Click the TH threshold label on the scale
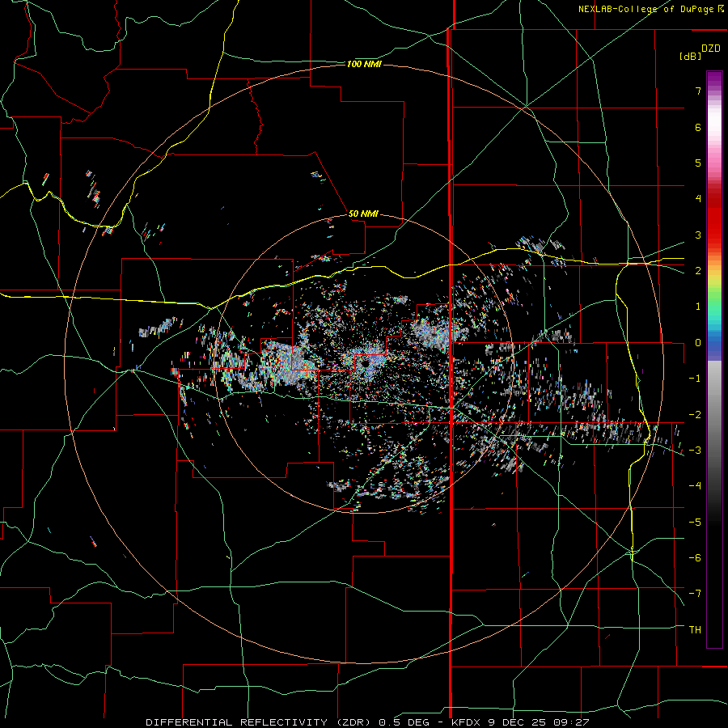Viewport: 728px width, 728px height. (695, 630)
